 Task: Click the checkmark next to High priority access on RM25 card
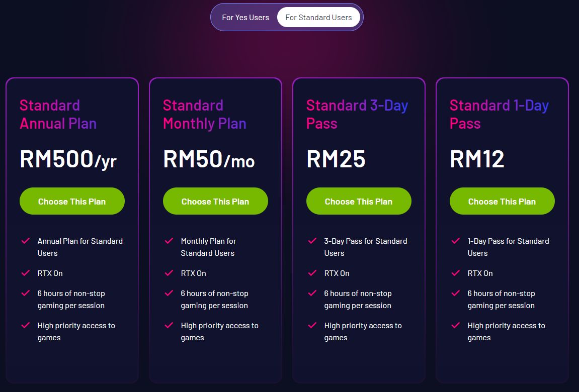[312, 326]
